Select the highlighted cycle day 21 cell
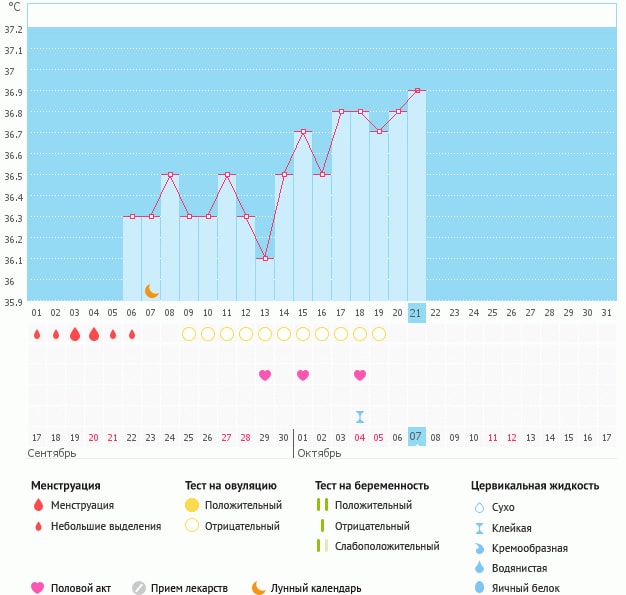Screen dimensions: 626x595 (x=417, y=312)
